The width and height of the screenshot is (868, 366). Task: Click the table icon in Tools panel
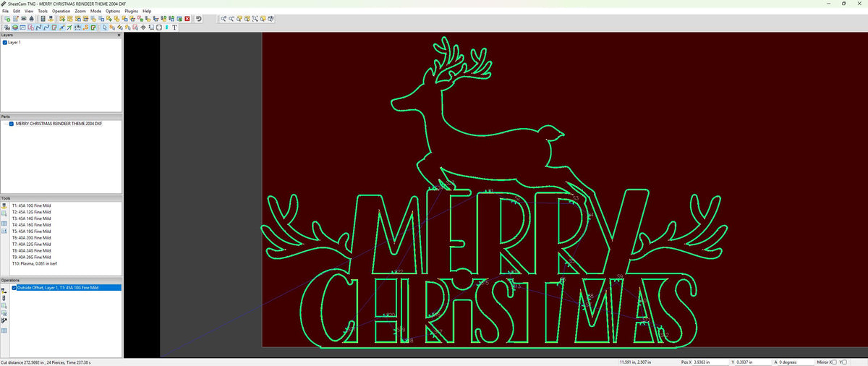click(4, 224)
